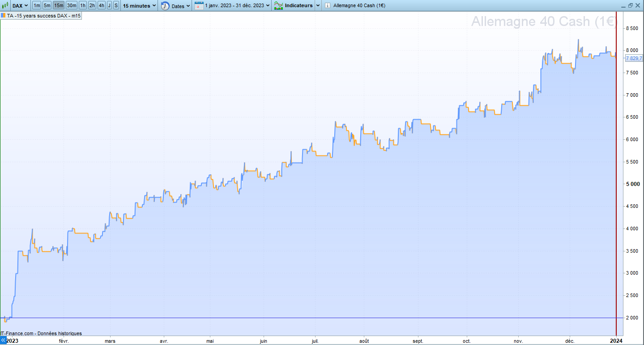
Task: Switch to 1m timeframe
Action: [37, 5]
